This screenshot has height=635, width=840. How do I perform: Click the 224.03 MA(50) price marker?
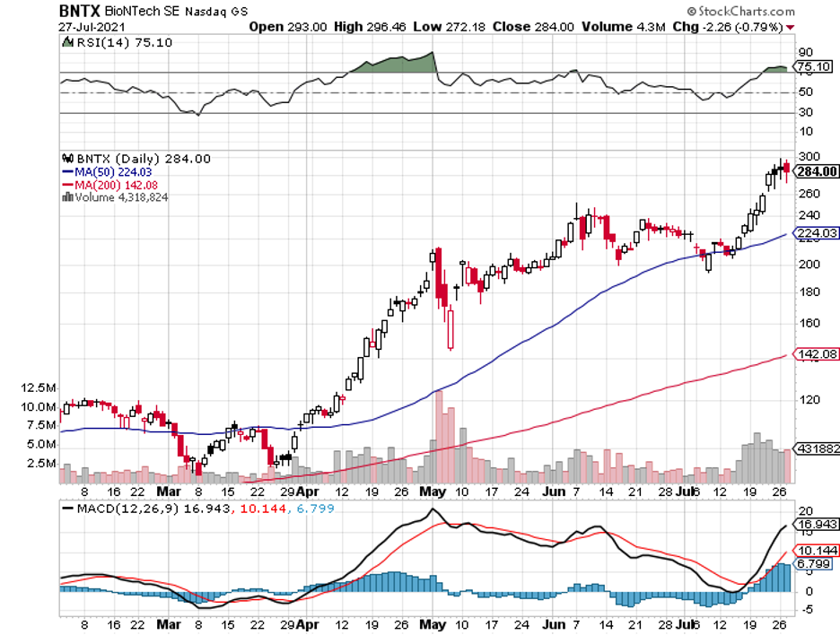817,235
